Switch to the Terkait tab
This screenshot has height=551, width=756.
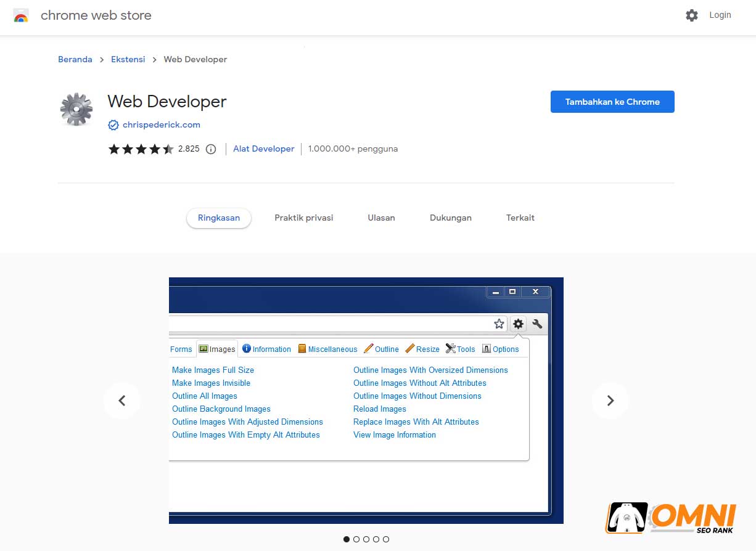click(x=520, y=218)
